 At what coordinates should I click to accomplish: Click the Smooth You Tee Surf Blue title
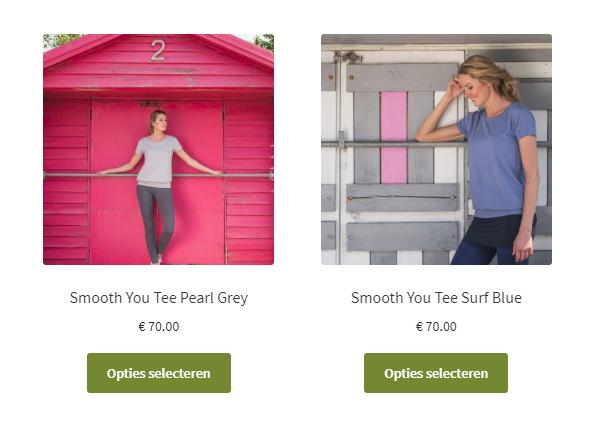[436, 298]
